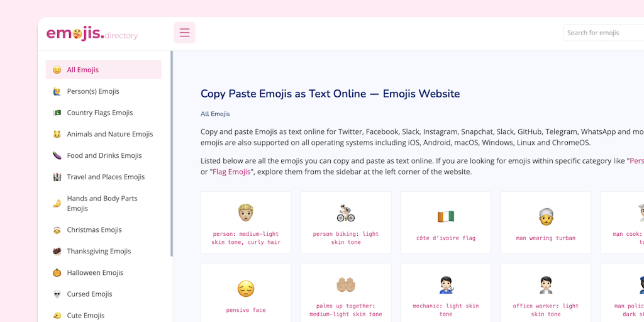Click the pinching hand icon for Hands

[57, 203]
